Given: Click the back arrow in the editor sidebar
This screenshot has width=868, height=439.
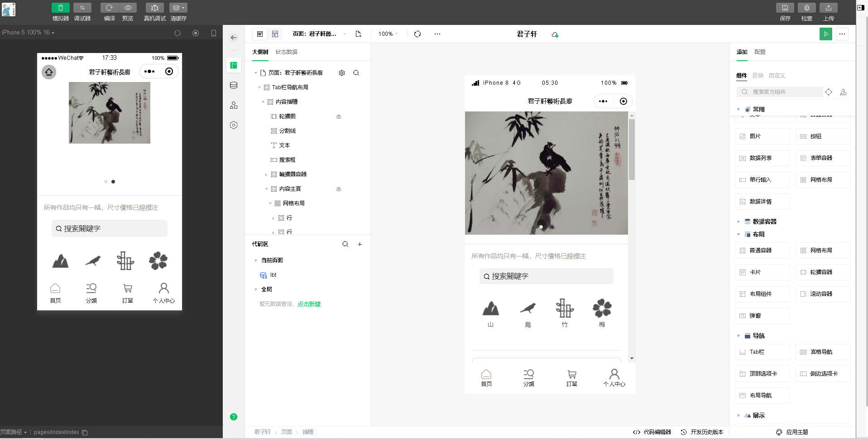Looking at the screenshot, I should click(234, 38).
